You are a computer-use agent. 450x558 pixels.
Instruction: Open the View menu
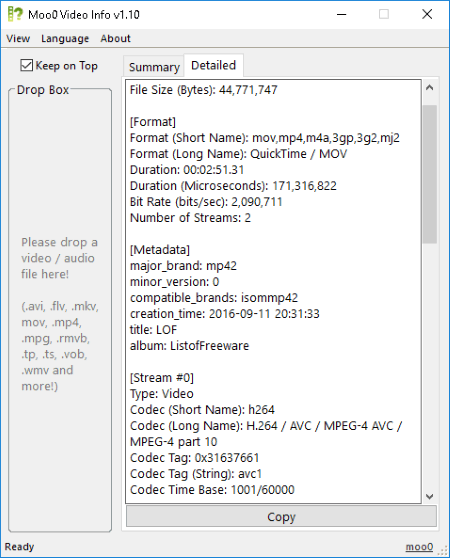(x=18, y=38)
